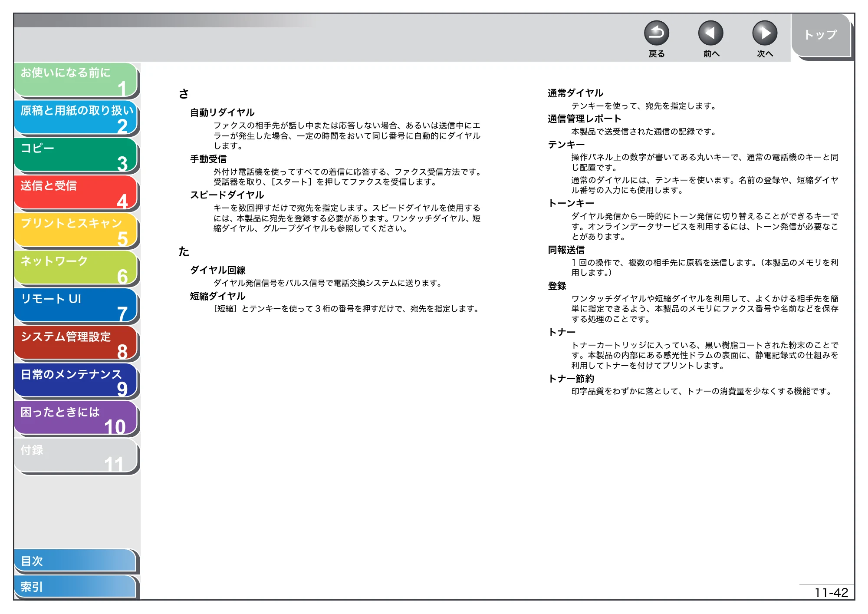Click the スピードダイヤル glossary term

point(227,195)
